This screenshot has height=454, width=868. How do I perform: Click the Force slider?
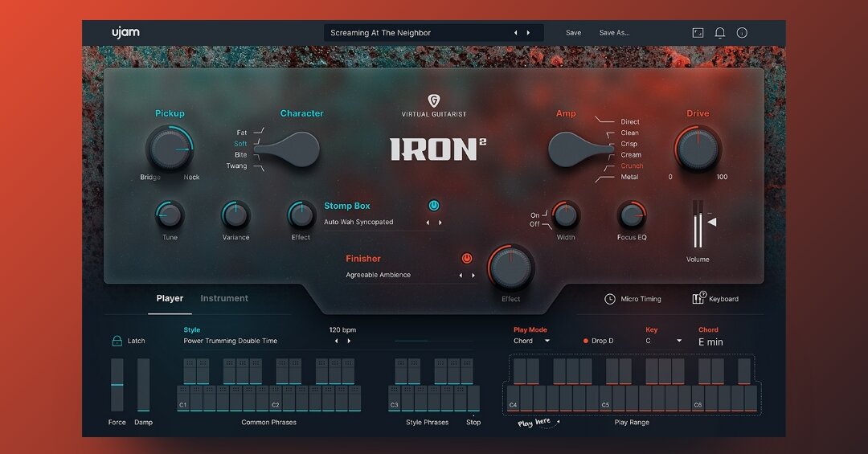tap(117, 385)
